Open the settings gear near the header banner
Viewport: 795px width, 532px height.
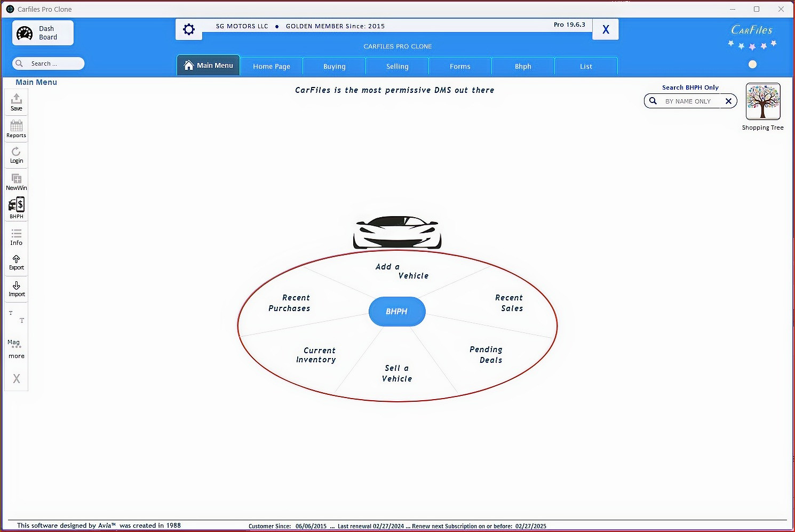(x=188, y=29)
